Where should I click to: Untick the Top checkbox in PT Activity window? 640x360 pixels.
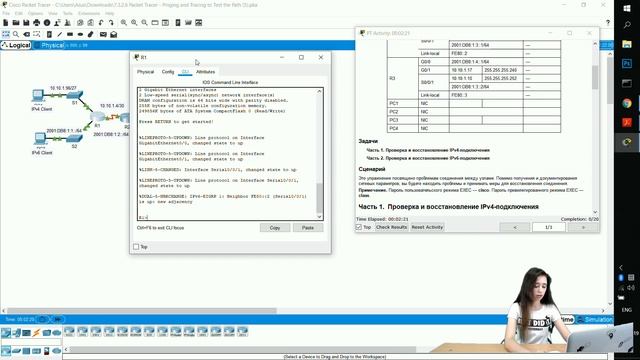click(359, 227)
